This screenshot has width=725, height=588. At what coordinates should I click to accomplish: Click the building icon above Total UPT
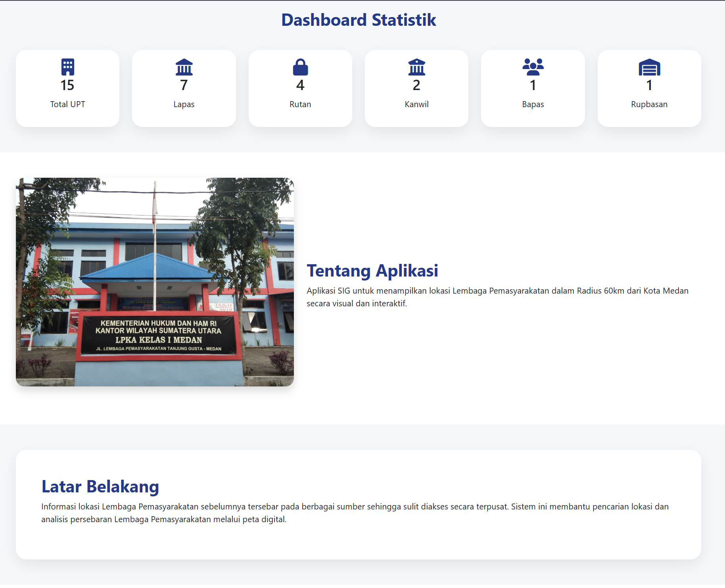point(67,67)
